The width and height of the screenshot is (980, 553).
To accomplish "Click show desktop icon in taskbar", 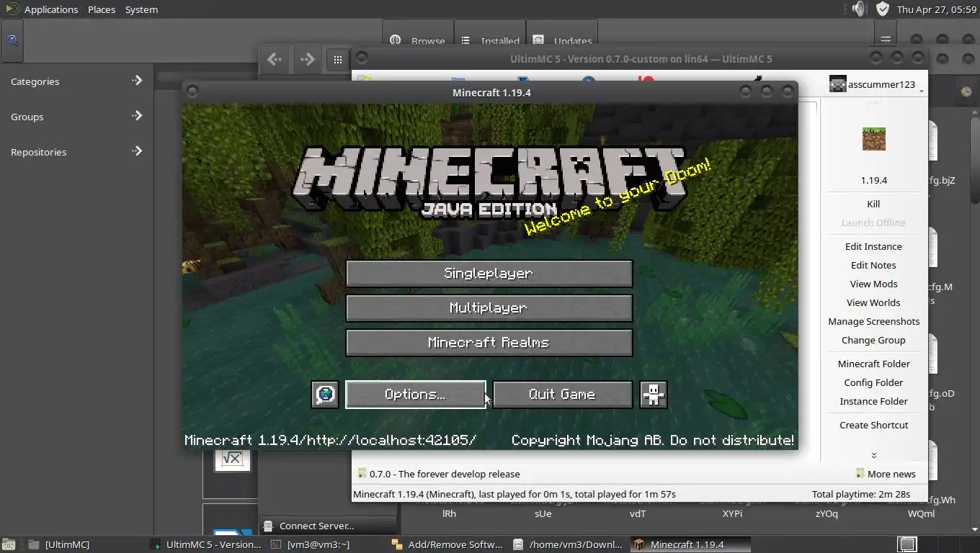I will click(x=9, y=544).
